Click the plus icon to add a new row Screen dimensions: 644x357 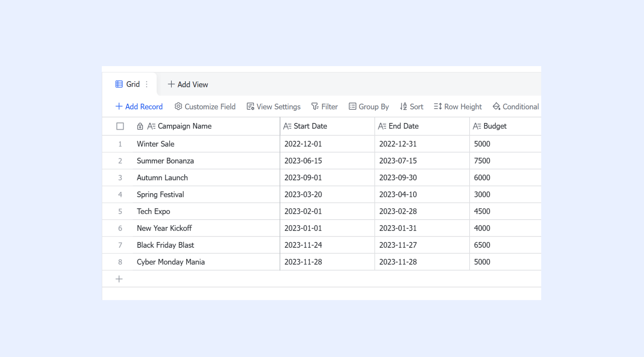click(119, 279)
